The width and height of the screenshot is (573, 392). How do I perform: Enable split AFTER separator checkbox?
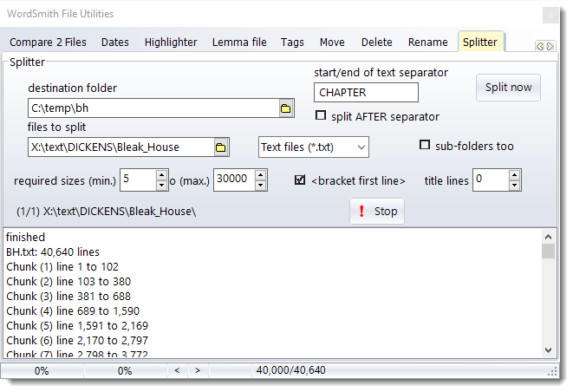[321, 115]
